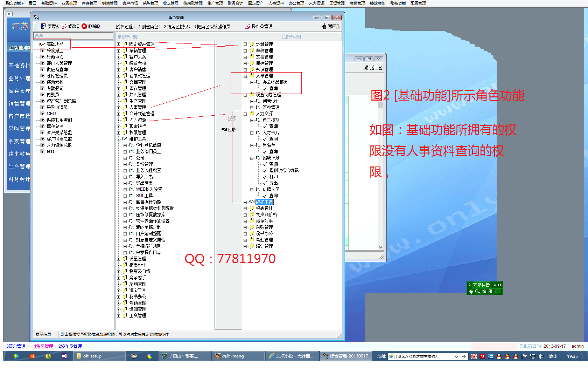Select the CEO role in role list

point(51,114)
